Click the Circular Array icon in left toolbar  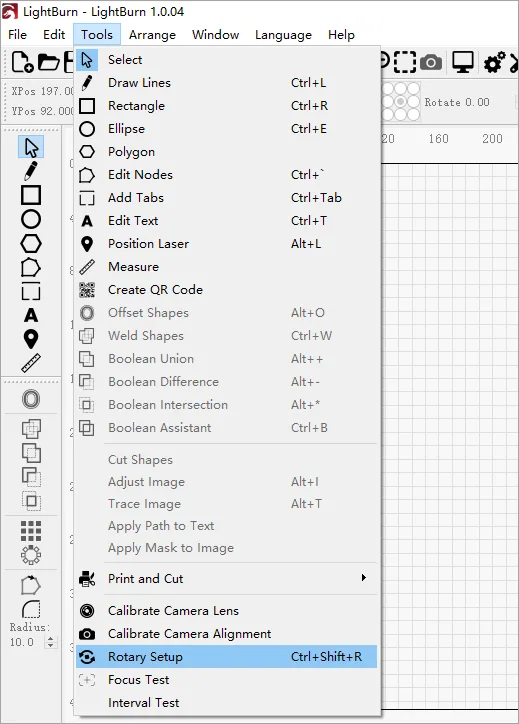click(x=31, y=555)
